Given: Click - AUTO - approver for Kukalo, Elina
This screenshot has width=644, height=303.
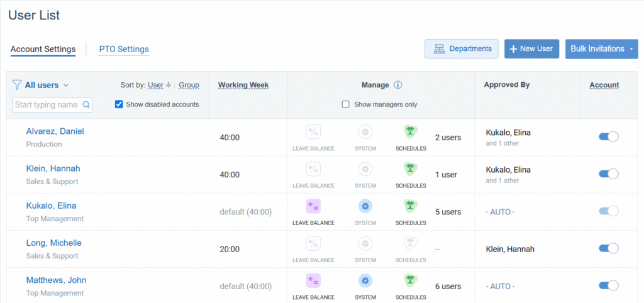Looking at the screenshot, I should [500, 212].
